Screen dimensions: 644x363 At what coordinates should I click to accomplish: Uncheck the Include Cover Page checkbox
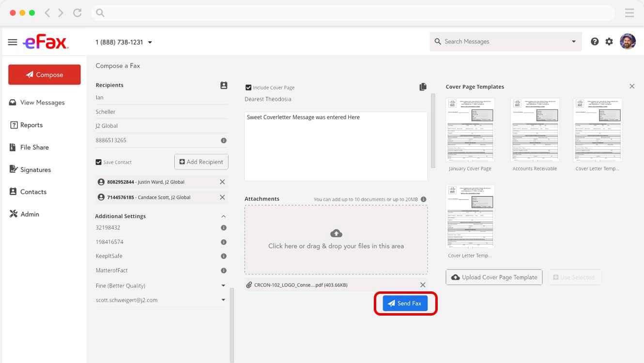(x=248, y=87)
